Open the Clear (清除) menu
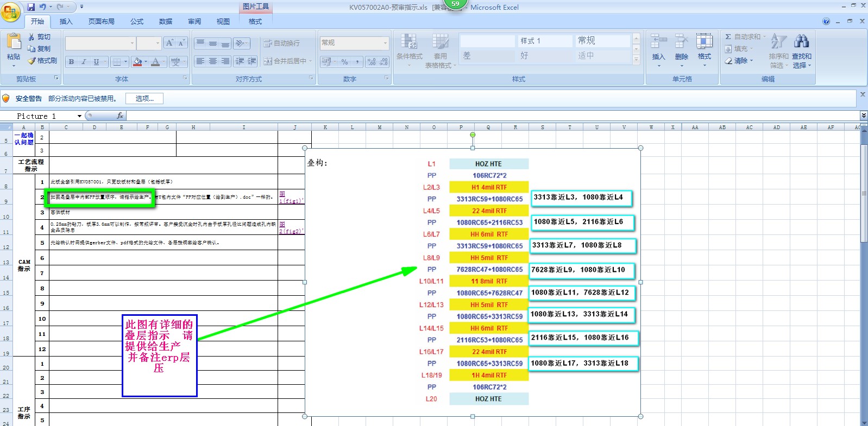 (739, 61)
